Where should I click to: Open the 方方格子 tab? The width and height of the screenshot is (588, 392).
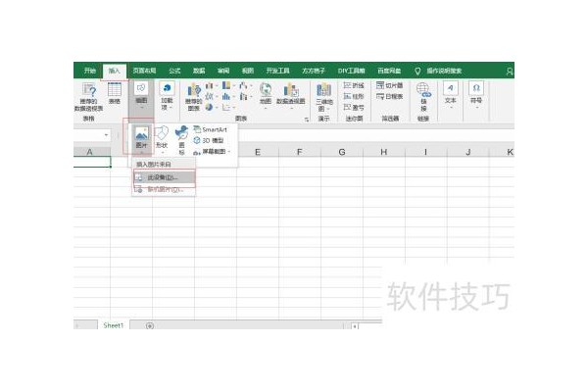click(x=314, y=71)
